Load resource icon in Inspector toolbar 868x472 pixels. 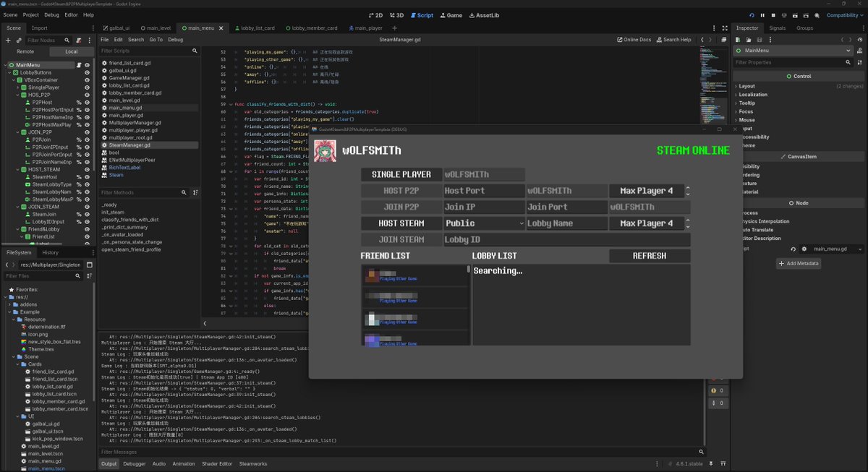point(747,40)
